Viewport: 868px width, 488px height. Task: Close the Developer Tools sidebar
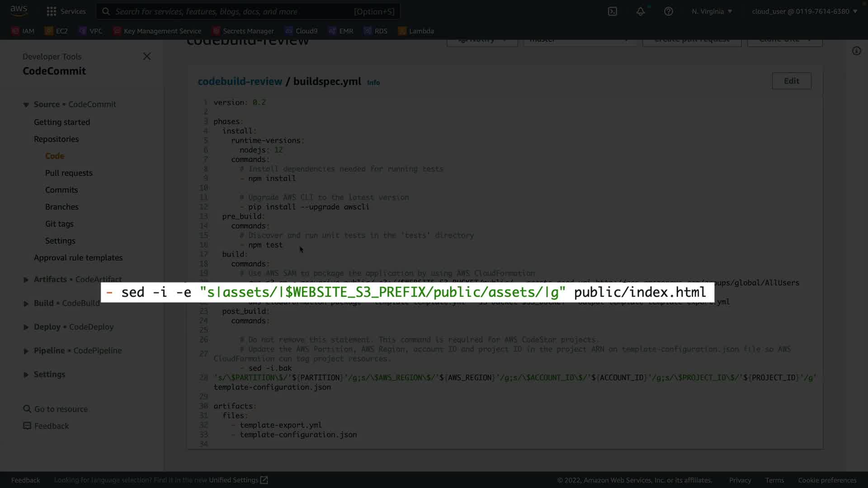[147, 56]
